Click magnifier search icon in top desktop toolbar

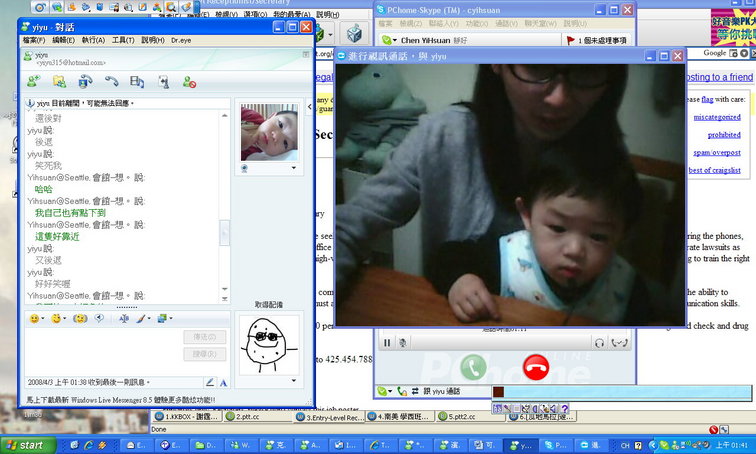pos(171,7)
